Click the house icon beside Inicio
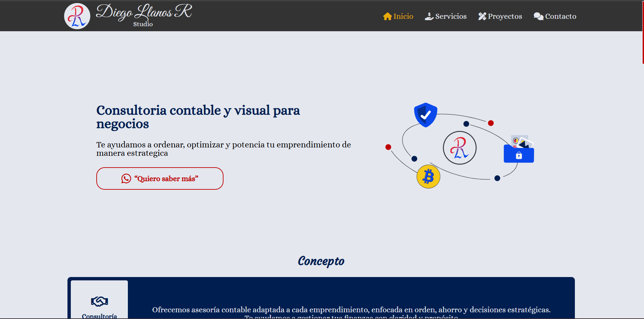644x319 pixels. [x=387, y=16]
